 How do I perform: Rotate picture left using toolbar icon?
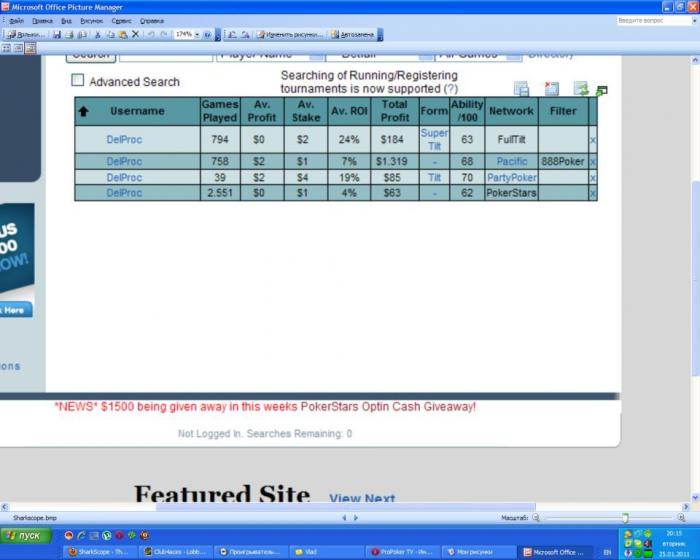(232, 34)
